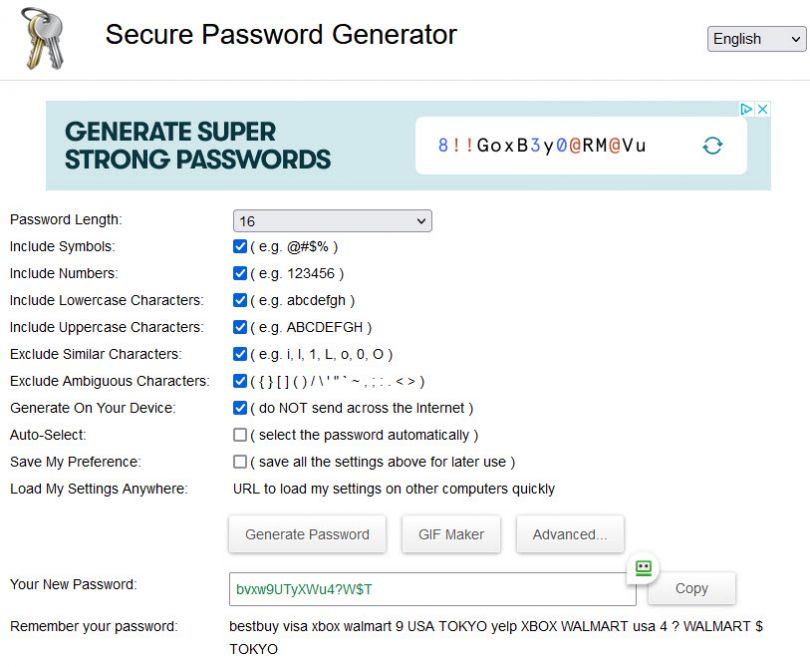Close the password ad banner

763,108
